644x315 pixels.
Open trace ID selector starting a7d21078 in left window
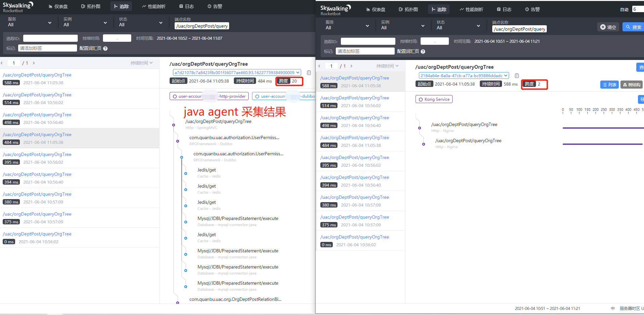click(x=237, y=73)
